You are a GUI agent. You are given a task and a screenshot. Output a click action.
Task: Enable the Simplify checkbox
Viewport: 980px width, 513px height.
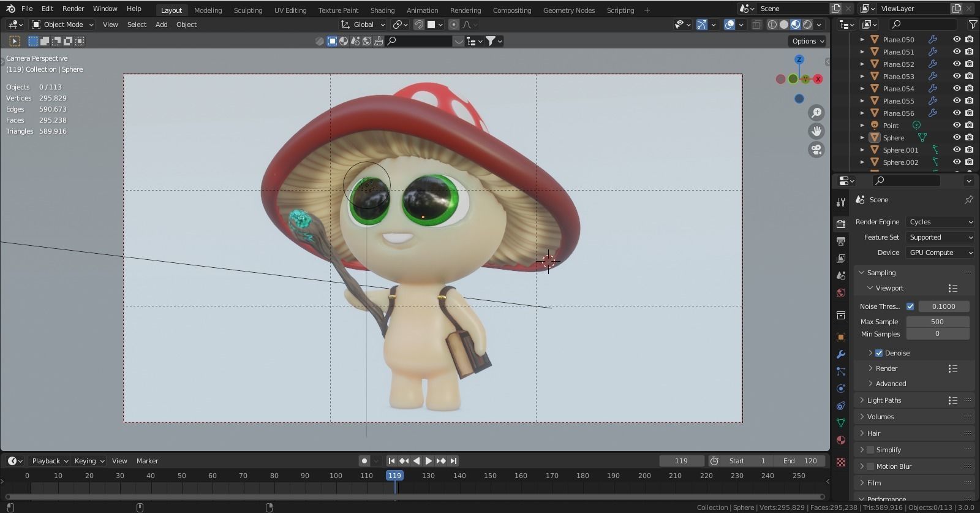tap(870, 450)
